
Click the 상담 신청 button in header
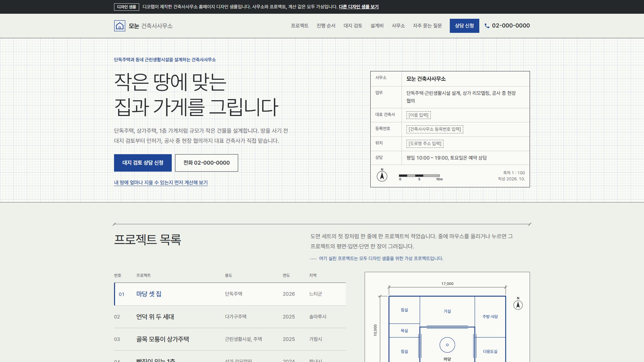coord(465,26)
